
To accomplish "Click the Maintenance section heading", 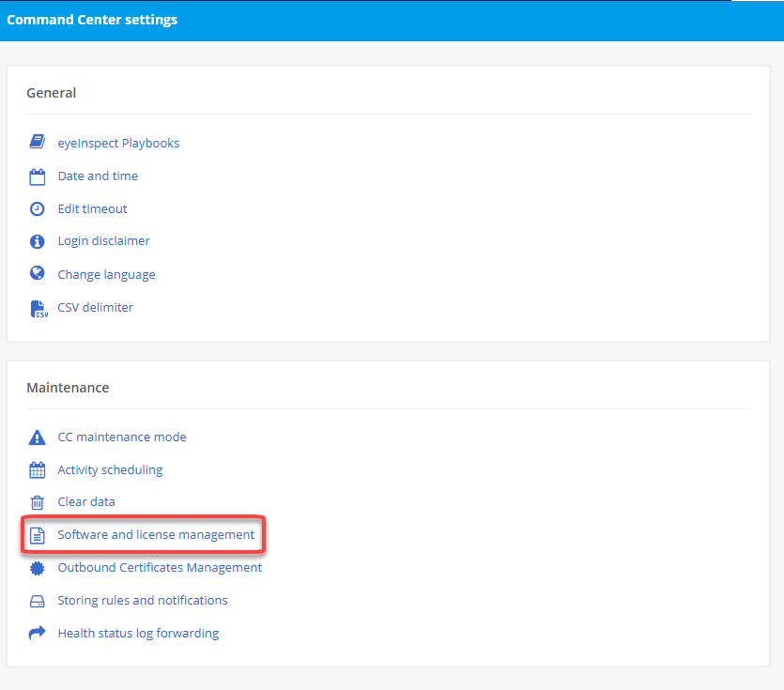I will 68,388.
